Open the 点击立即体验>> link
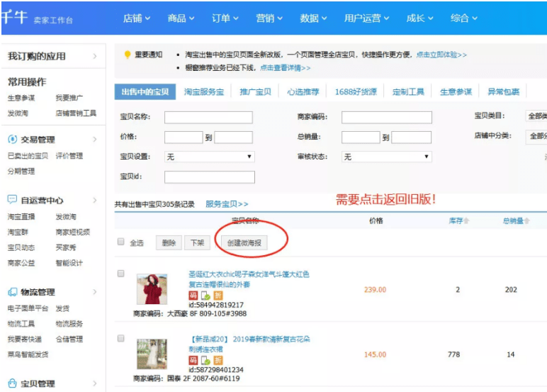The width and height of the screenshot is (547, 392). [x=441, y=55]
